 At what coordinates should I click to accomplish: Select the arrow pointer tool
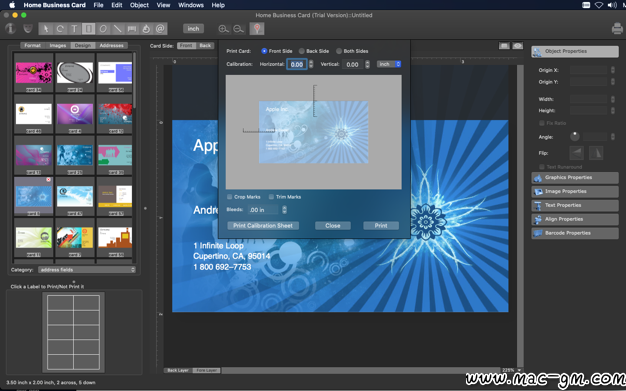(46, 29)
